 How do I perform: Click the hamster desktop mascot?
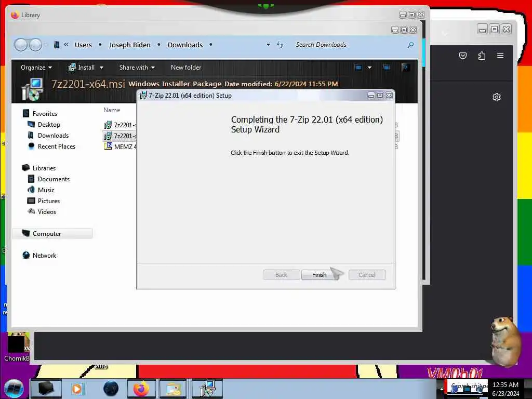click(506, 341)
